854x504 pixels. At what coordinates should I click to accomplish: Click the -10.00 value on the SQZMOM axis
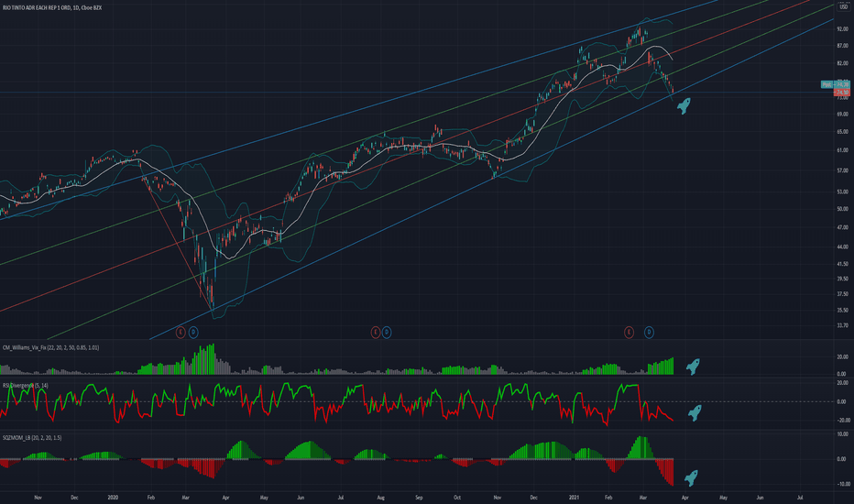click(x=842, y=484)
